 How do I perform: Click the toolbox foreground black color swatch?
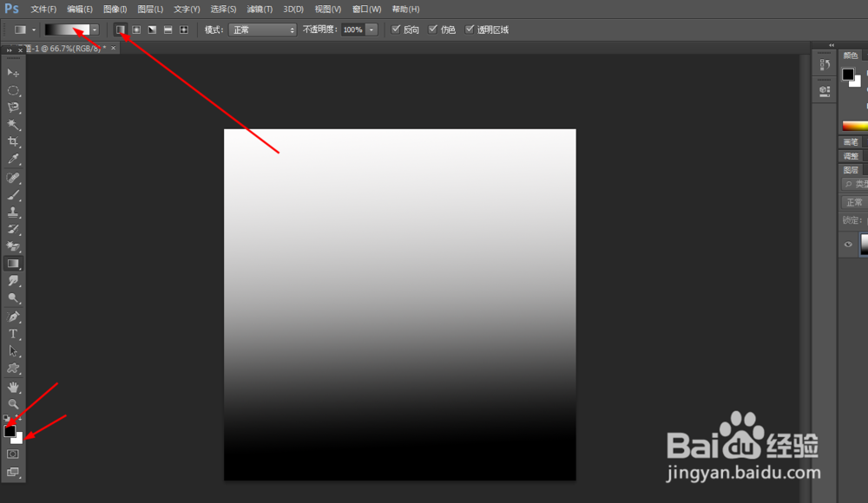tap(10, 431)
